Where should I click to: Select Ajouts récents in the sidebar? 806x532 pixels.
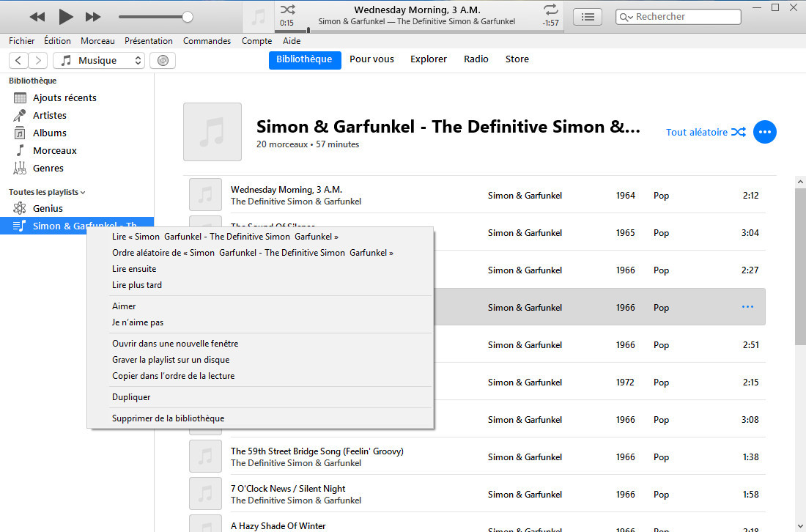pos(77,97)
